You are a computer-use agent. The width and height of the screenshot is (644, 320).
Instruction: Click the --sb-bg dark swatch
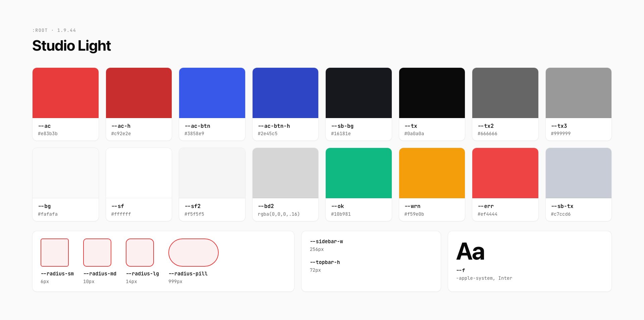point(359,93)
